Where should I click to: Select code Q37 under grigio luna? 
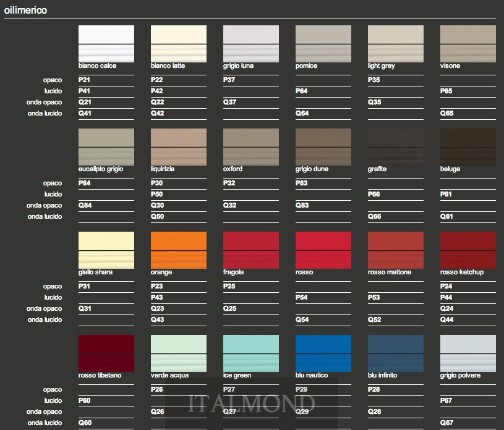point(230,102)
